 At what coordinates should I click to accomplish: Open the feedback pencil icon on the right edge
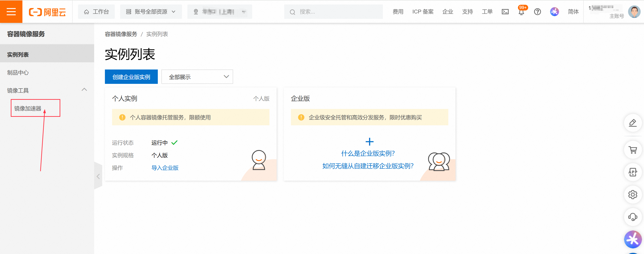[633, 123]
